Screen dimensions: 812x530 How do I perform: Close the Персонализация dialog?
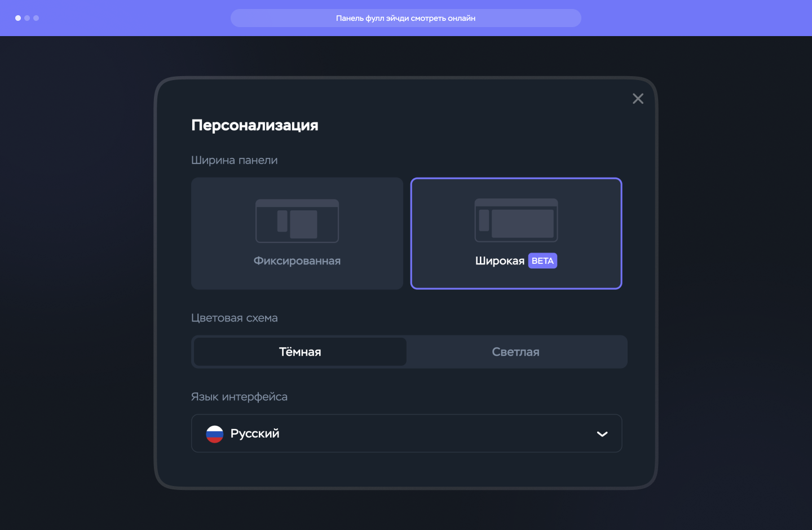638,98
